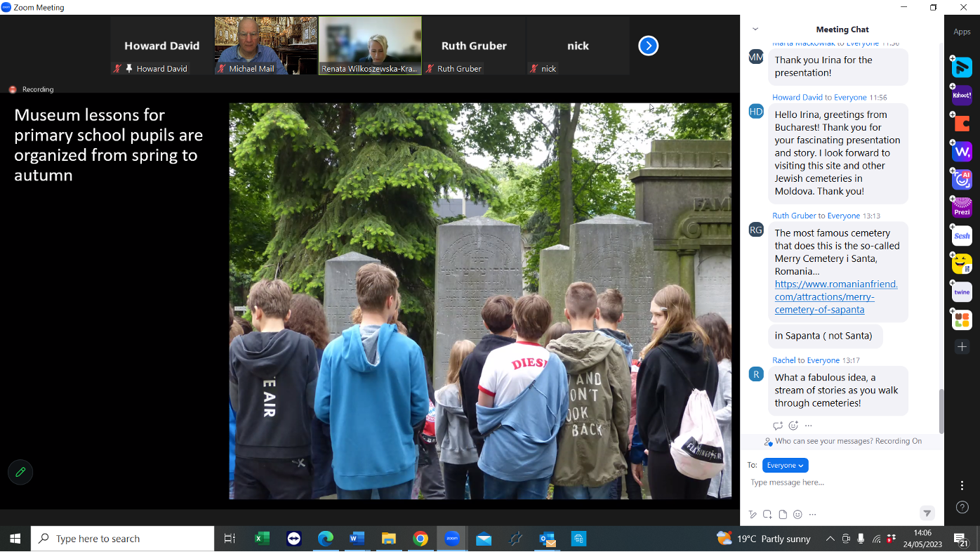Open the Sesh app from the Apps panel
980x552 pixels.
(x=961, y=235)
